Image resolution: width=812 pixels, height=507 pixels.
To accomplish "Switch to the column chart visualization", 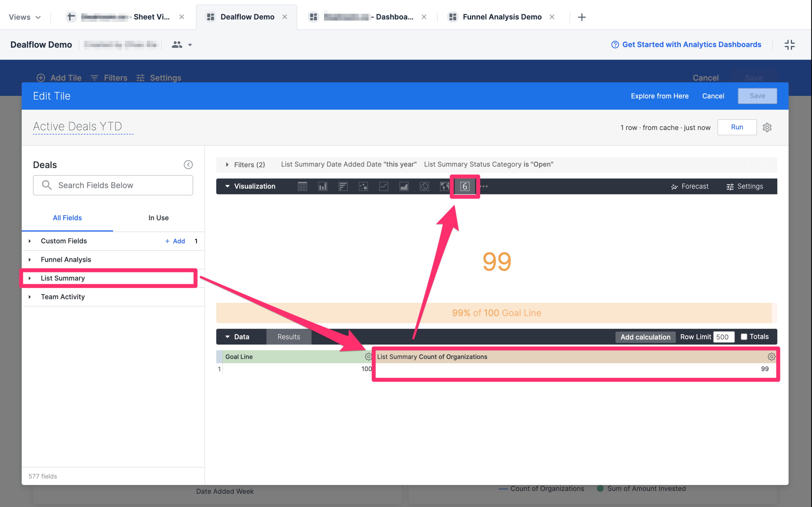I will point(323,187).
